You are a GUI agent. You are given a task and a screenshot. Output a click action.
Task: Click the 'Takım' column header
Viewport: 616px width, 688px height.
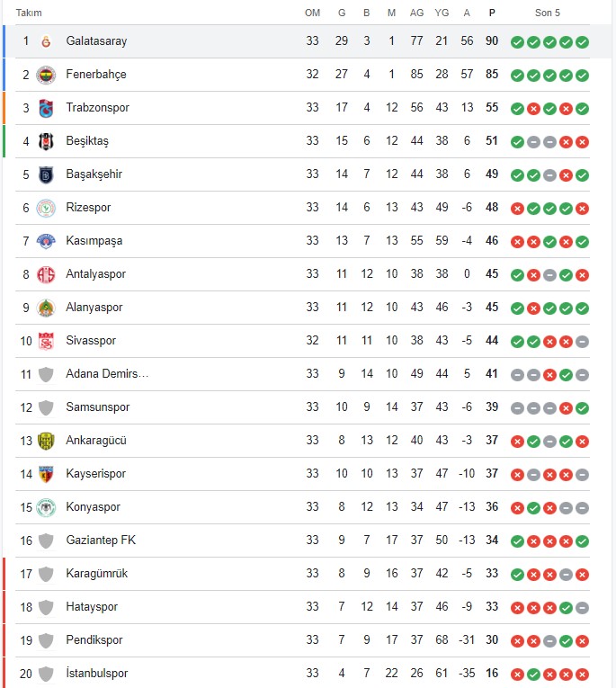point(29,13)
